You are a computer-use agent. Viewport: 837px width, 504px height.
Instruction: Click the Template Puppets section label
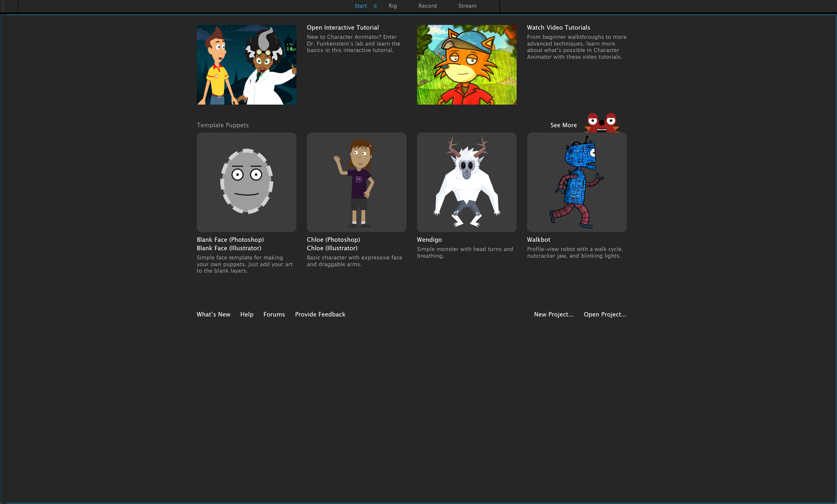[x=222, y=125]
